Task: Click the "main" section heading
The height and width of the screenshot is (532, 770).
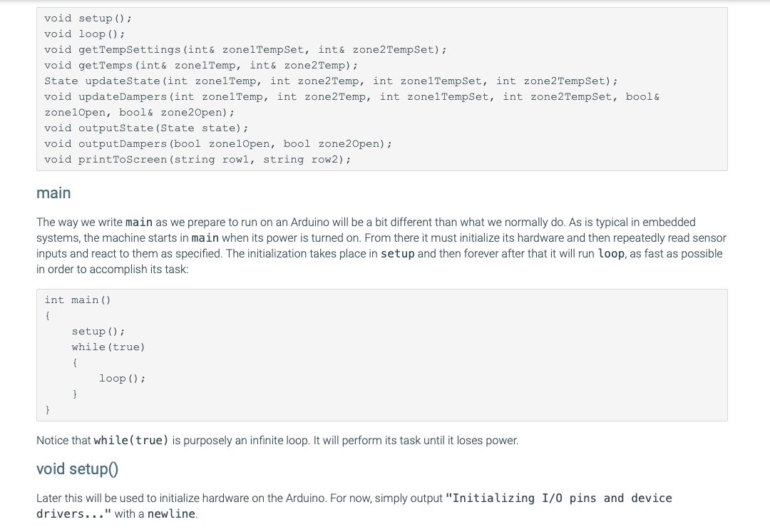Action: [53, 193]
